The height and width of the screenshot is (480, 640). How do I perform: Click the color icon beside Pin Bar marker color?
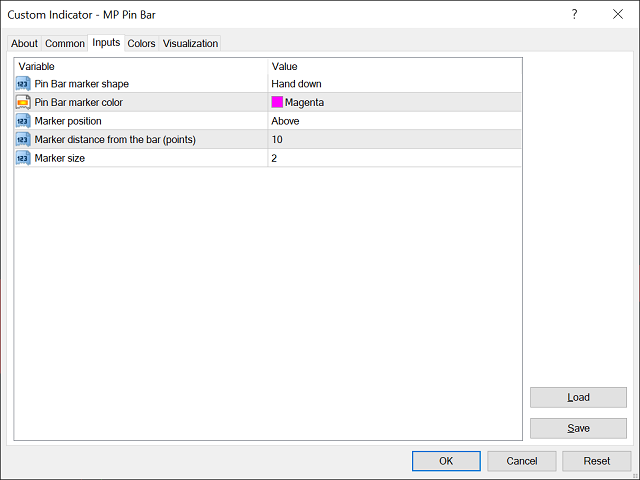23,102
